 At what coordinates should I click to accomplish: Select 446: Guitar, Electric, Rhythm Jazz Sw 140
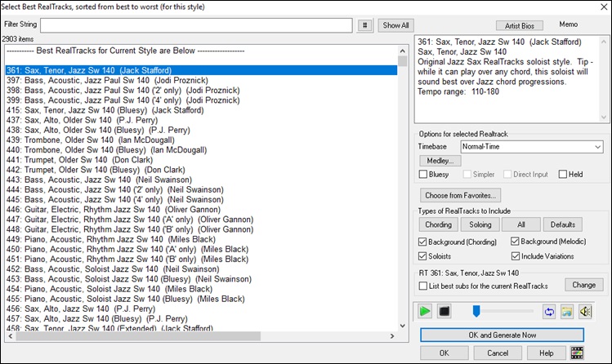[x=201, y=210]
